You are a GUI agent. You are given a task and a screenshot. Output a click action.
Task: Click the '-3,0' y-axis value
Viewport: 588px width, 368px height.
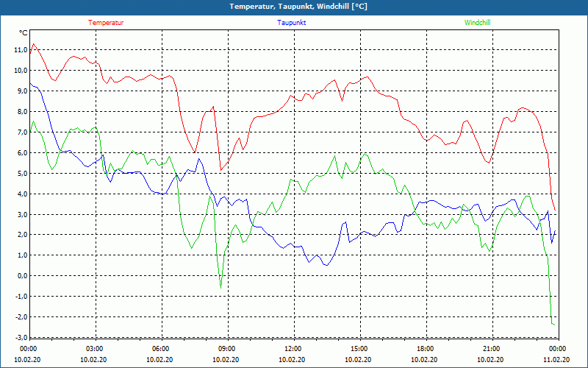pyautogui.click(x=21, y=337)
